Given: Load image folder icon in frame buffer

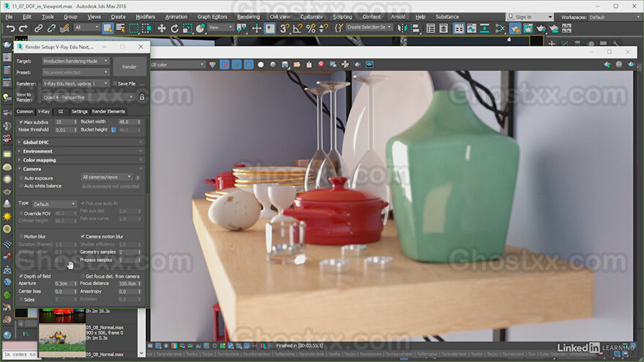Looking at the screenshot, I should pos(296,64).
